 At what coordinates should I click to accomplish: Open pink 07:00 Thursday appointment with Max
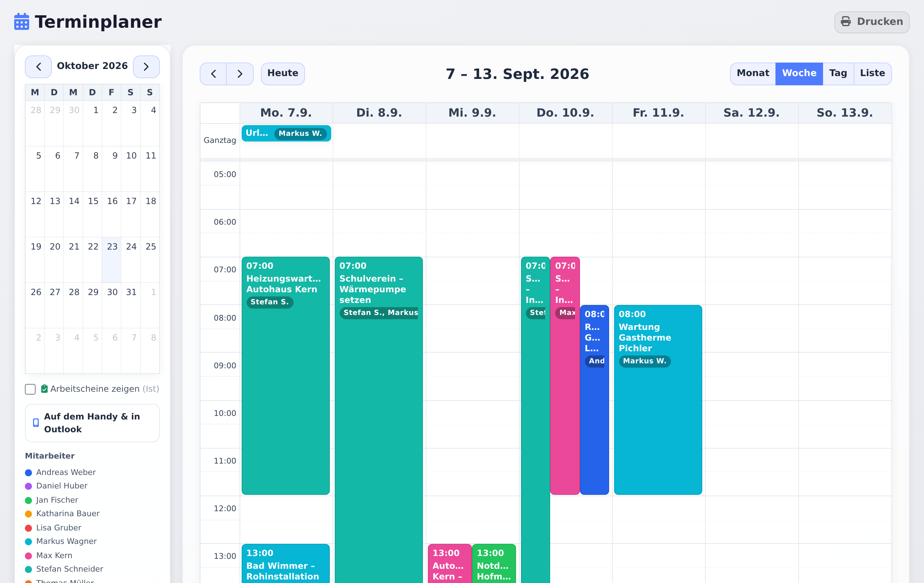pyautogui.click(x=564, y=375)
